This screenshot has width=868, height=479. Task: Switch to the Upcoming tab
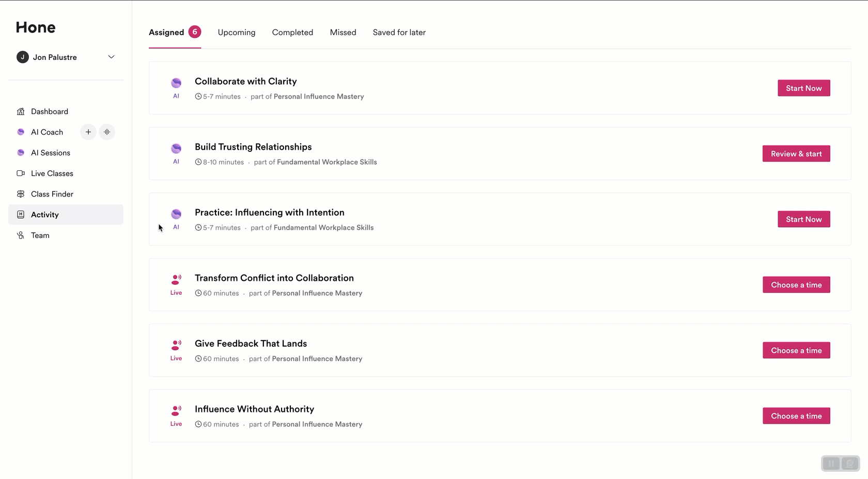pyautogui.click(x=236, y=33)
